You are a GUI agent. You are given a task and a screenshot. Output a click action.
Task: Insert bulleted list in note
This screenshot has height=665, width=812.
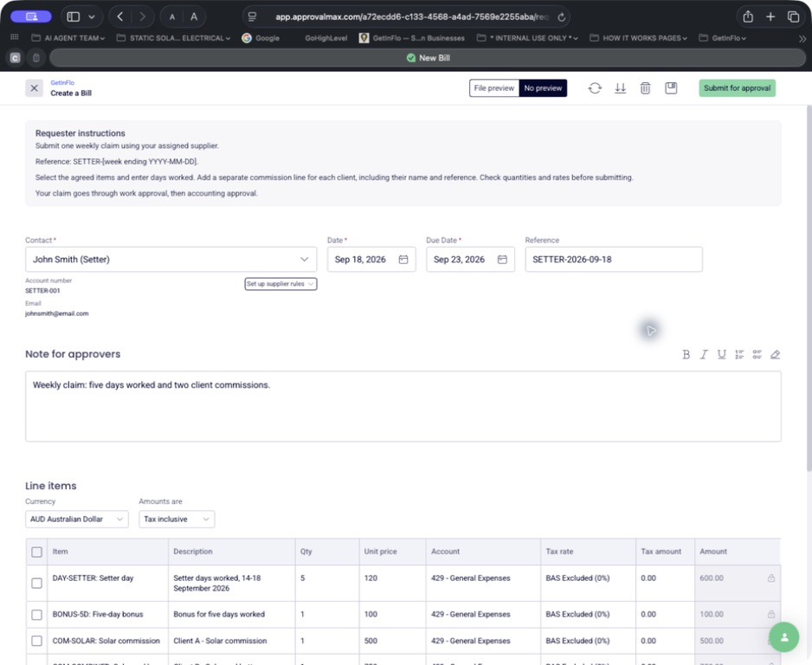tap(757, 354)
